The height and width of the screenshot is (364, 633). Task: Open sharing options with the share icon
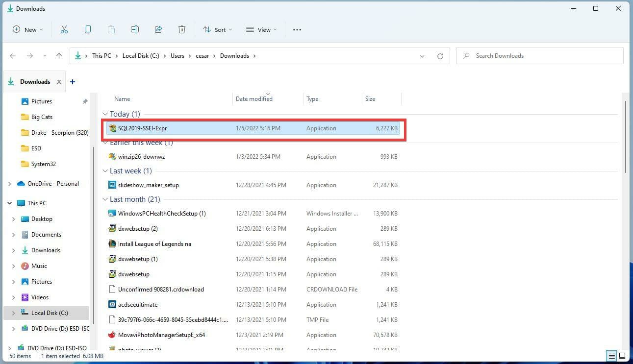coord(158,29)
